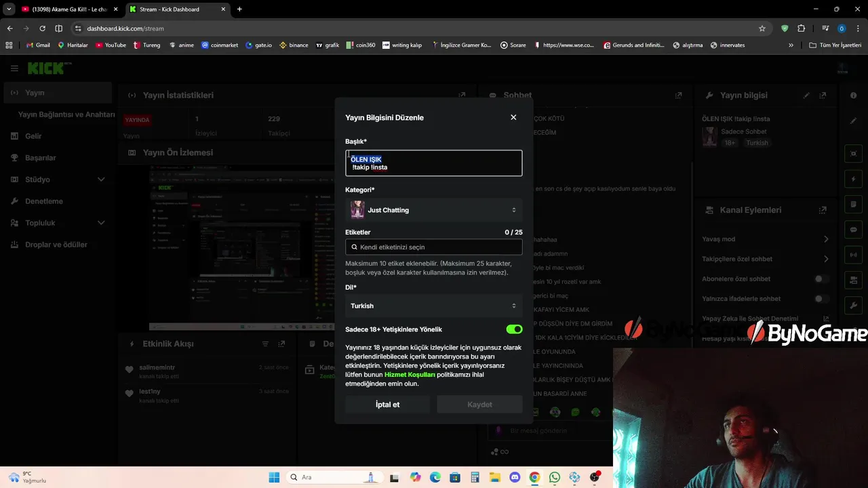Toggle Abonelere özel sohbet switch
The width and height of the screenshot is (868, 488).
[x=821, y=279]
